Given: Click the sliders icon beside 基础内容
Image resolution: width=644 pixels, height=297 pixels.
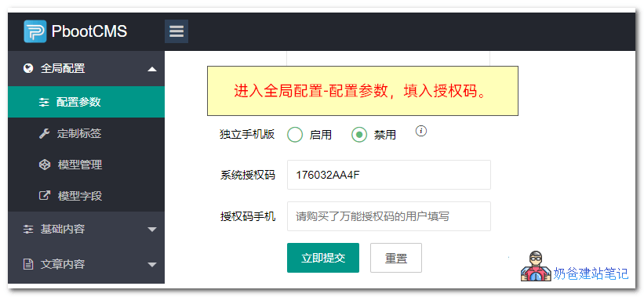Looking at the screenshot, I should click(x=28, y=229).
